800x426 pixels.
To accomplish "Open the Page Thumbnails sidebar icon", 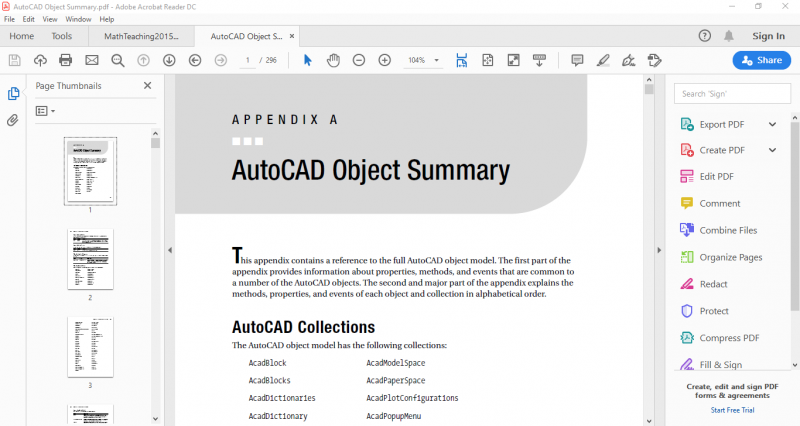I will click(13, 94).
